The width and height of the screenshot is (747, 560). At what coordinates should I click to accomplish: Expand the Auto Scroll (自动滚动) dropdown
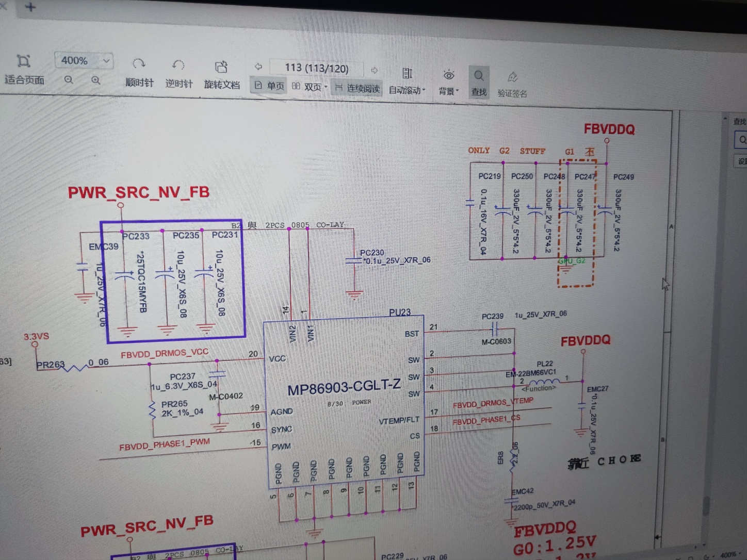coord(424,90)
